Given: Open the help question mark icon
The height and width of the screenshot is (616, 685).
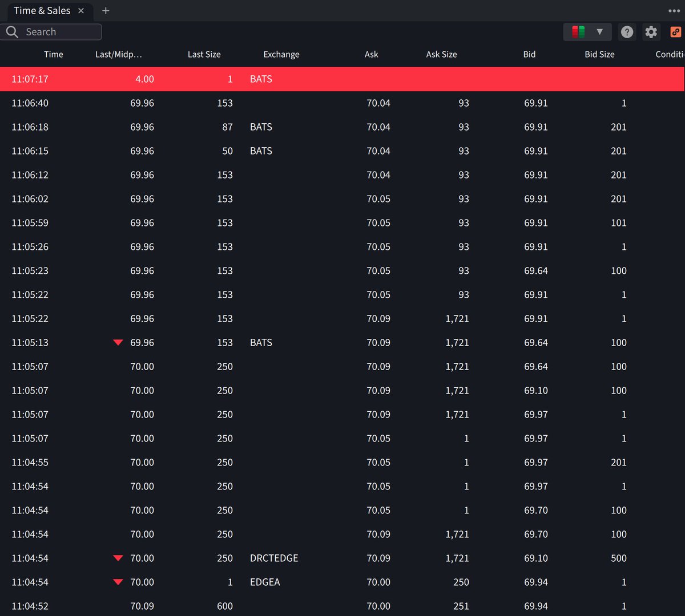Looking at the screenshot, I should point(627,32).
